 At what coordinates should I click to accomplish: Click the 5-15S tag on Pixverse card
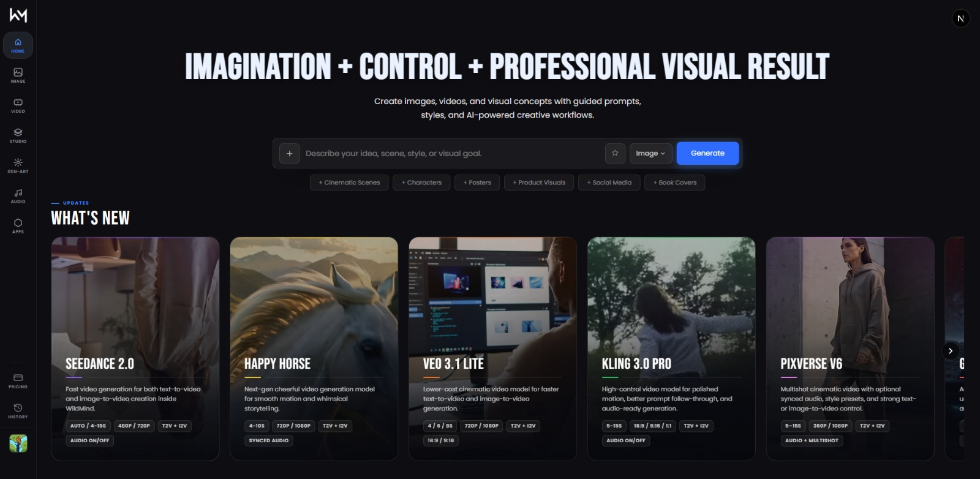pyautogui.click(x=793, y=426)
